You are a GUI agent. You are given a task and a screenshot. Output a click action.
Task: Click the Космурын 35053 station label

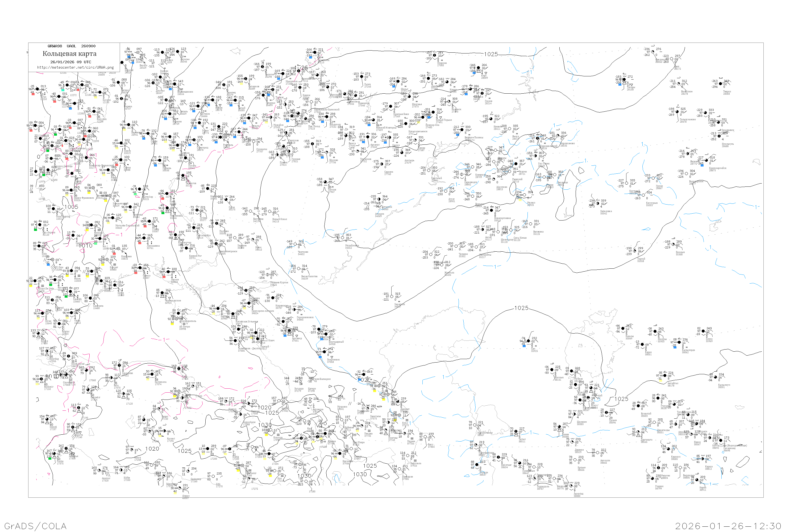pyautogui.click(x=652, y=204)
